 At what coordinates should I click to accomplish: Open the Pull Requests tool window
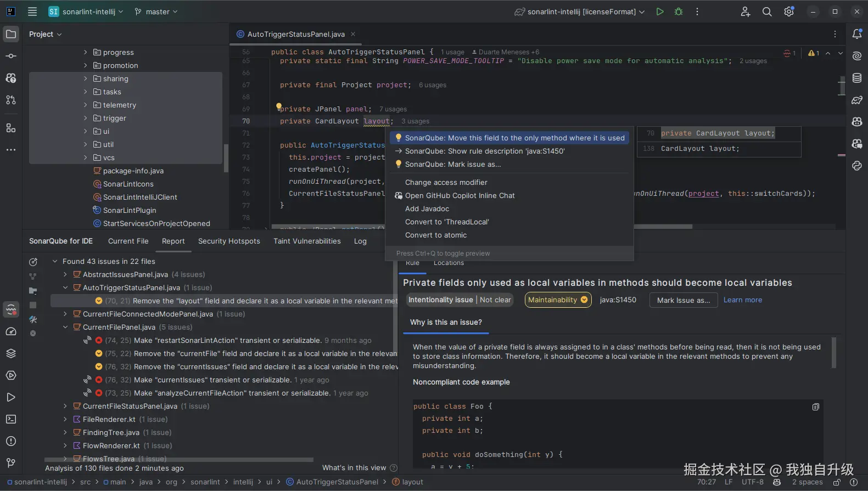tap(11, 100)
